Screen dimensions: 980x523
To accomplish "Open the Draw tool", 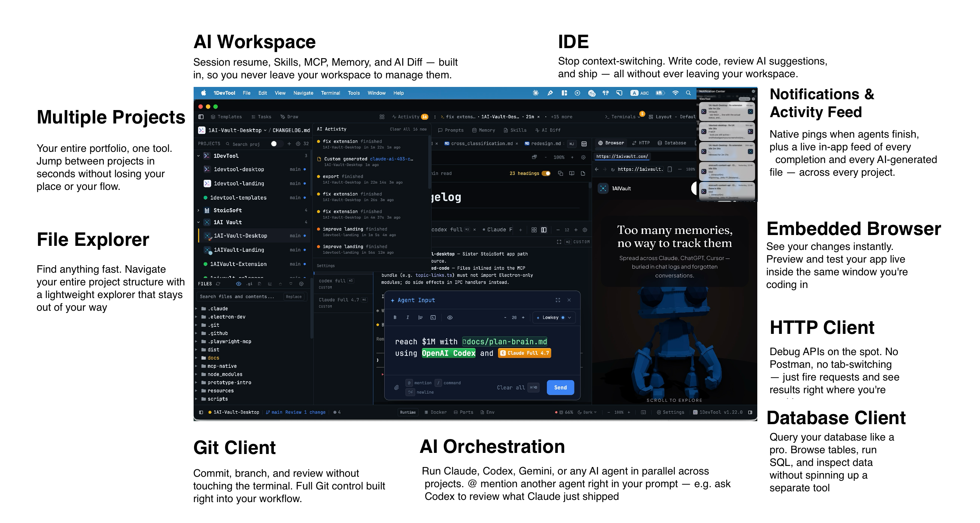I will click(x=289, y=117).
